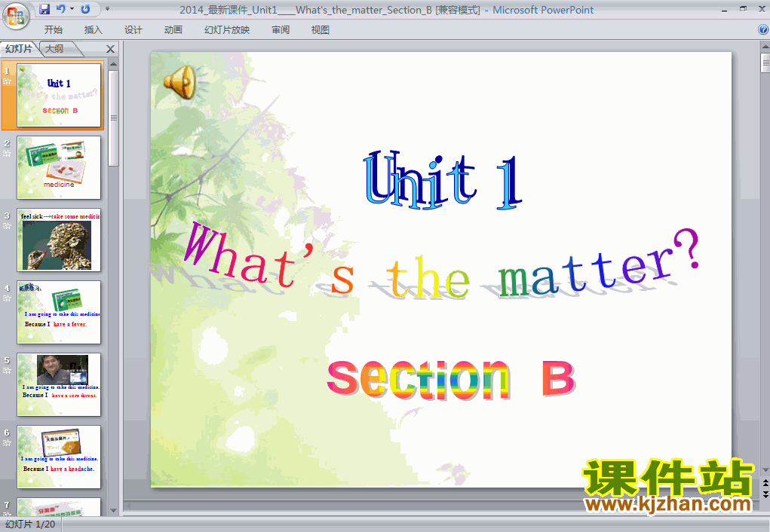The height and width of the screenshot is (532, 770).
Task: Select slide 3 thumbnail feel sick
Action: pos(59,240)
